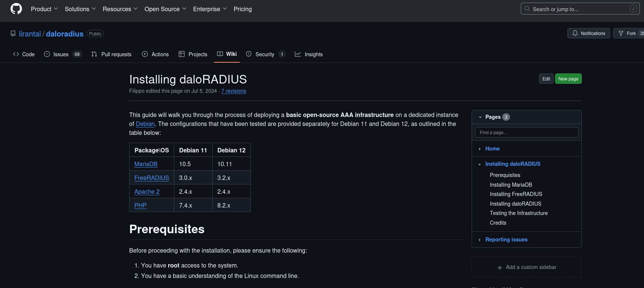Expand the Product menu
Viewport: 644px width, 288px height.
[x=44, y=9]
